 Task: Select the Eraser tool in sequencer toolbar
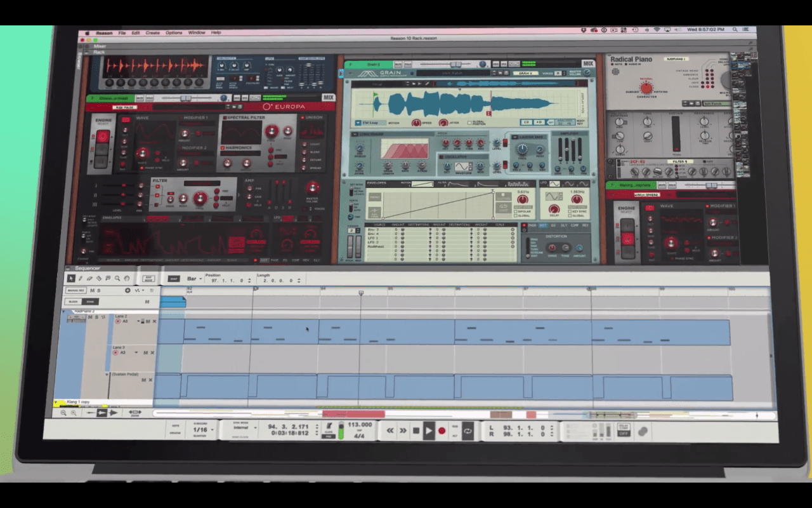tap(89, 278)
